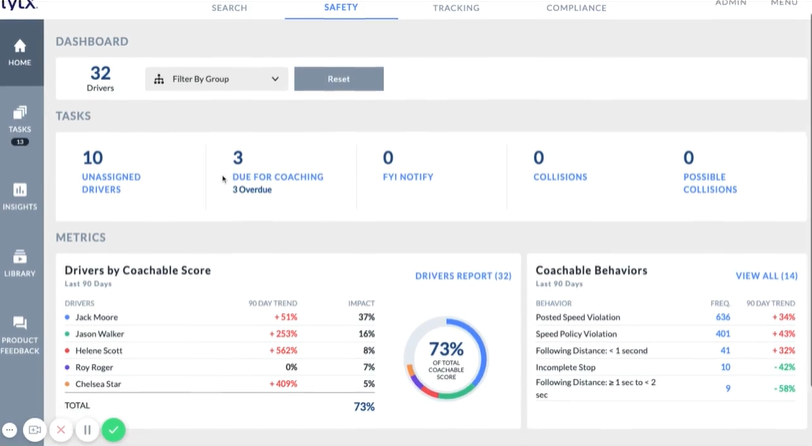This screenshot has width=812, height=446.
Task: Open View All (14) coachable behaviors
Action: (766, 276)
